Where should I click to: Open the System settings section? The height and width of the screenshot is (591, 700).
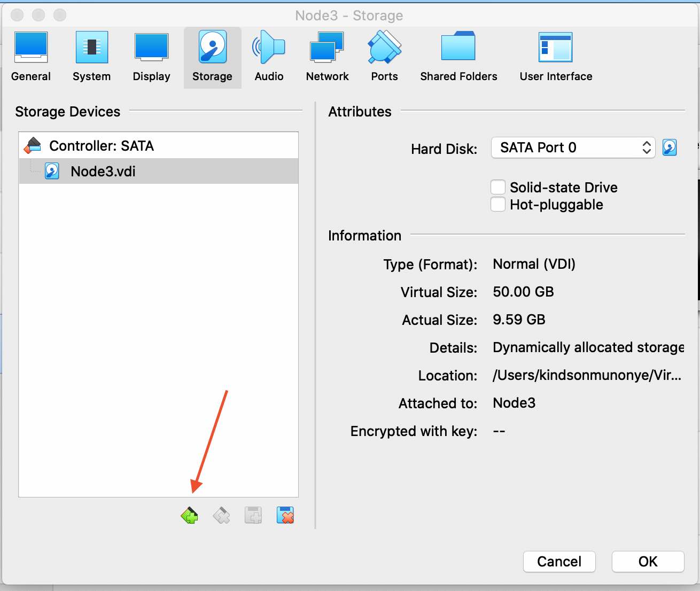click(91, 57)
